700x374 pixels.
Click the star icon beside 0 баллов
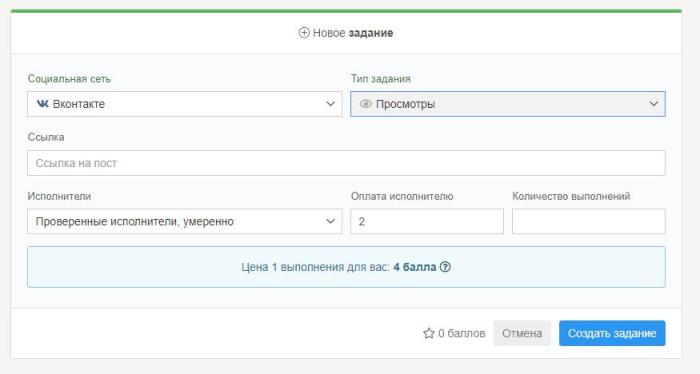[429, 333]
